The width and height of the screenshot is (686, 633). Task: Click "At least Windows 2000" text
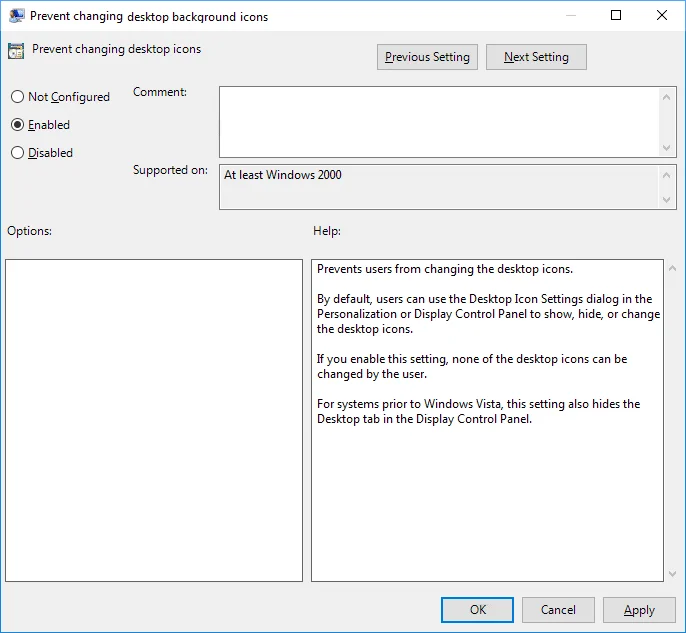[x=283, y=175]
